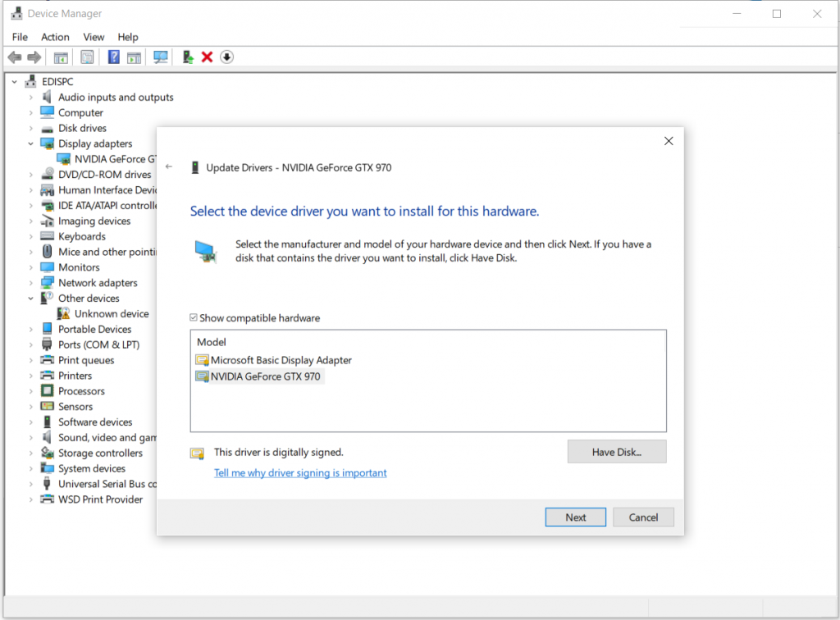Click the show/hide console tree icon
Image resolution: width=840 pixels, height=620 pixels.
point(61,57)
